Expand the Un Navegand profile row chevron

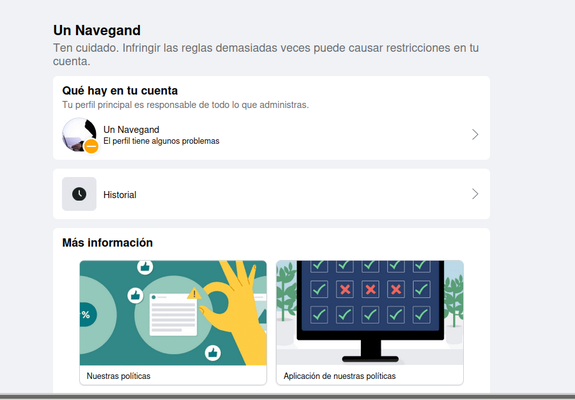tap(475, 135)
